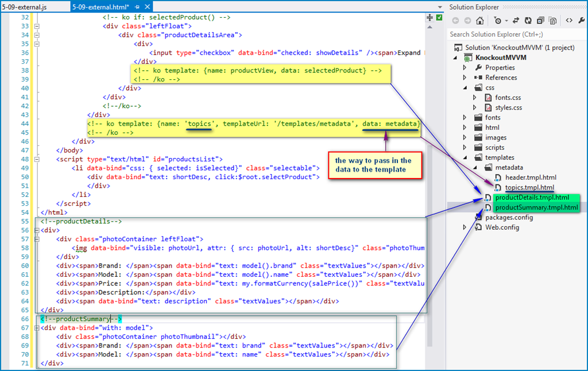Click the Home icon in Solution Explorer
The height and width of the screenshot is (371, 588).
pos(480,21)
